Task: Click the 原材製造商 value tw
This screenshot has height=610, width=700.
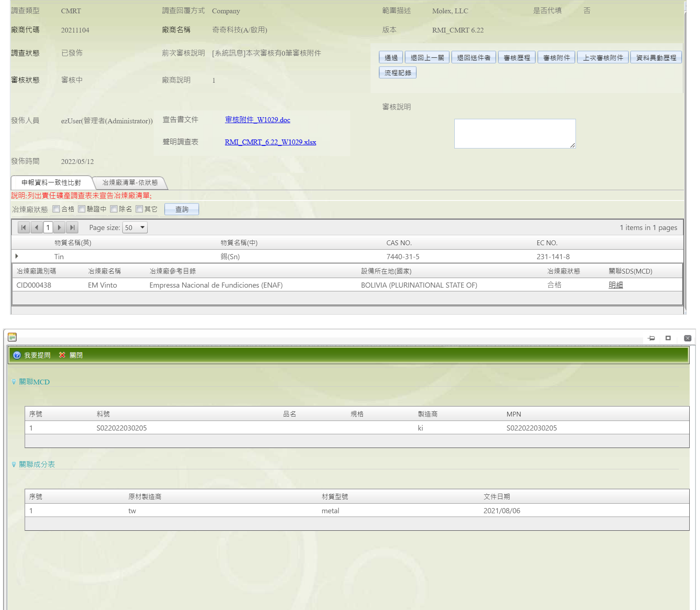Action: 132,511
